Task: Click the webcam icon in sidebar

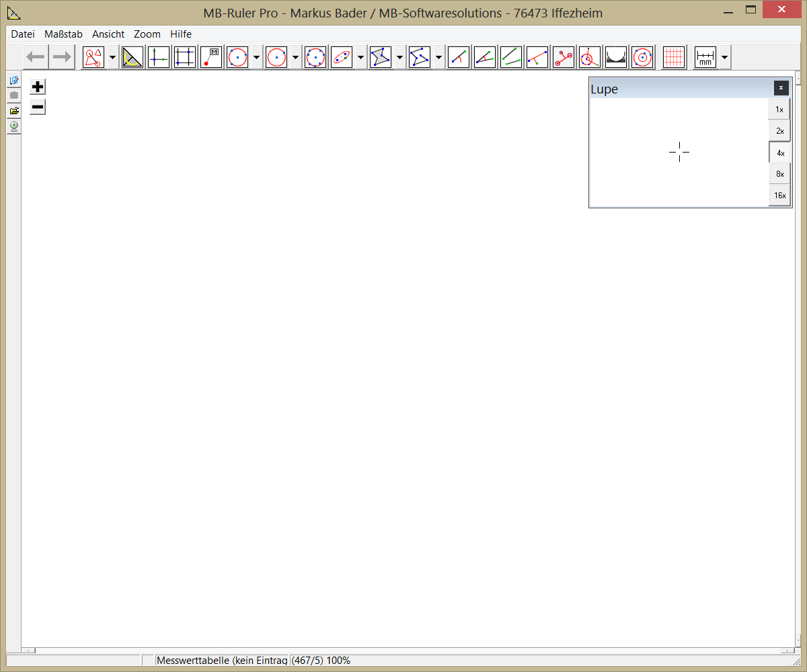Action: [x=13, y=126]
